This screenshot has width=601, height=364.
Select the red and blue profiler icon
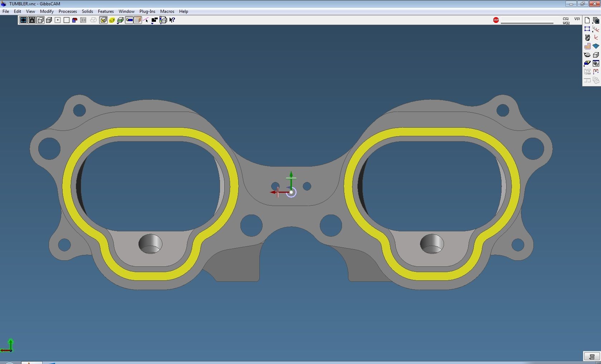[x=75, y=20]
